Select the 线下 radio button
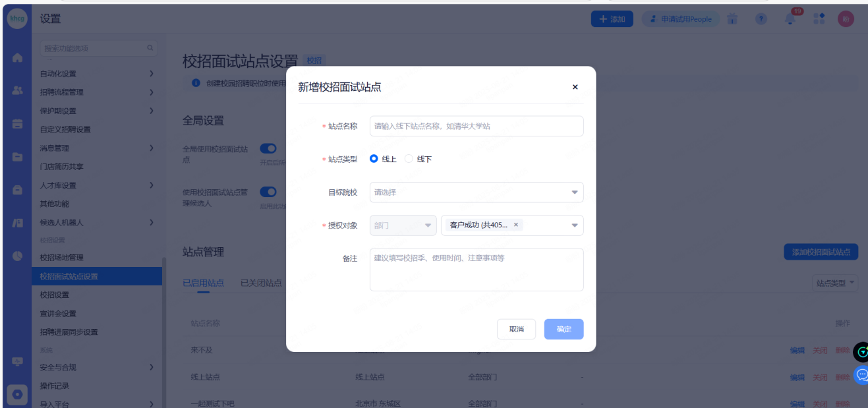The width and height of the screenshot is (868, 408). tap(409, 159)
